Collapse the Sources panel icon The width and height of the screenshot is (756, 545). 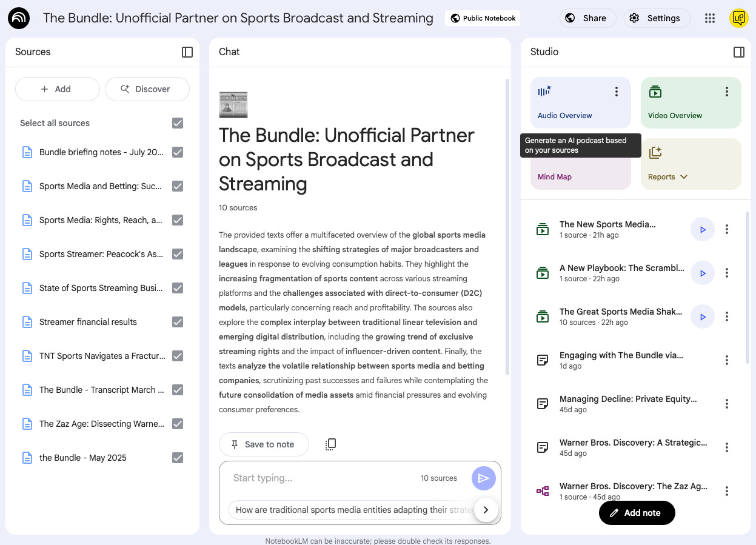point(187,52)
